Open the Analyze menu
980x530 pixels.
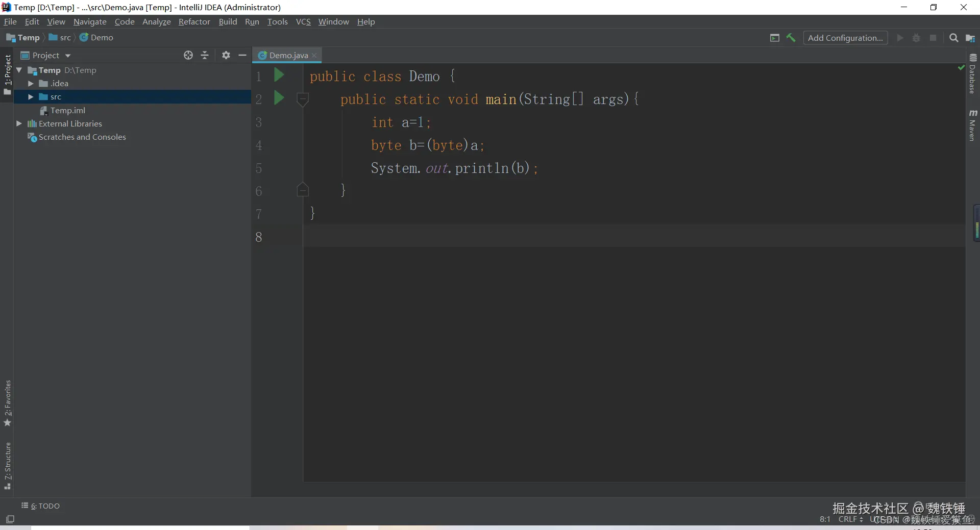157,21
